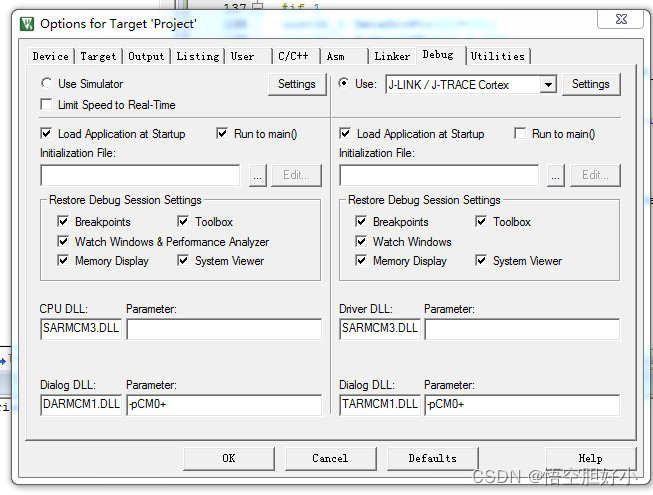Switch to the Target tab
This screenshot has width=653, height=495.
point(98,56)
